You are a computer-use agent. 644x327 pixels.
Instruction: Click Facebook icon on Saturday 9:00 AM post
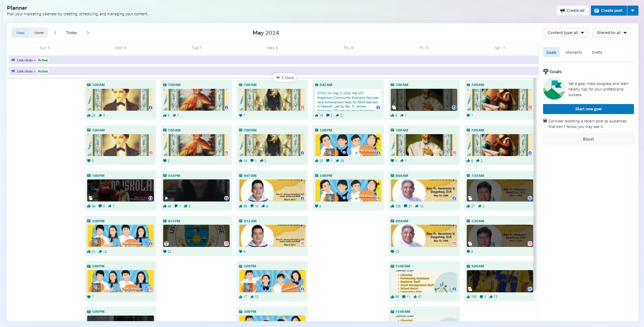[x=530, y=289]
